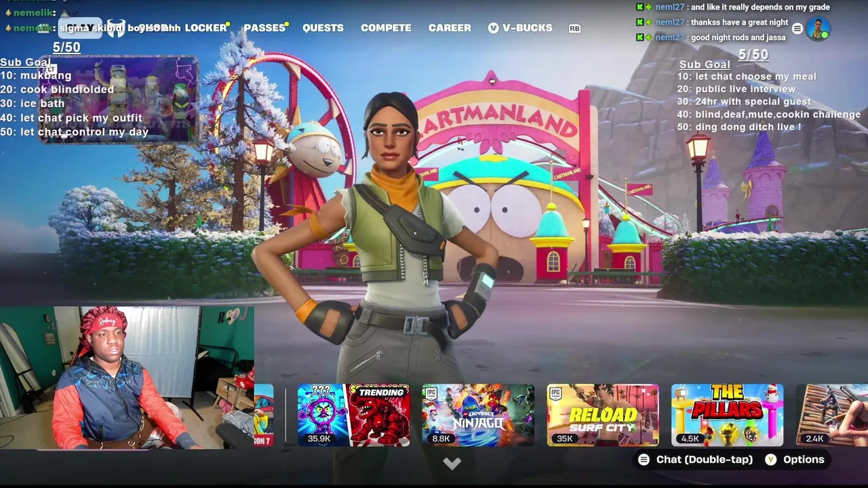Select the purple clock ??? tile
The width and height of the screenshot is (868, 488).
click(x=323, y=415)
